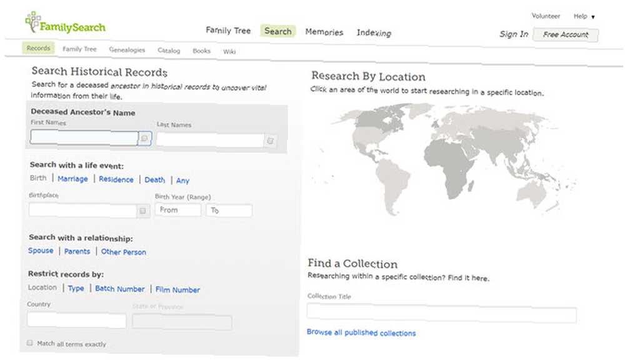The height and width of the screenshot is (364, 625).
Task: Select Residence life event
Action: coord(116,179)
